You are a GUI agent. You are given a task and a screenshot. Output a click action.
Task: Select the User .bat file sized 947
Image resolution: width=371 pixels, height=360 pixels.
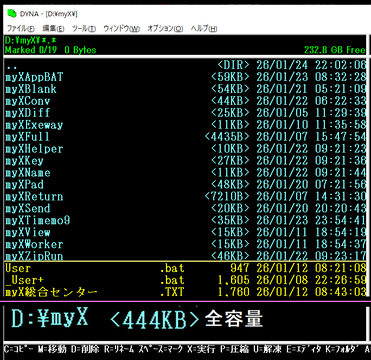[185, 268]
